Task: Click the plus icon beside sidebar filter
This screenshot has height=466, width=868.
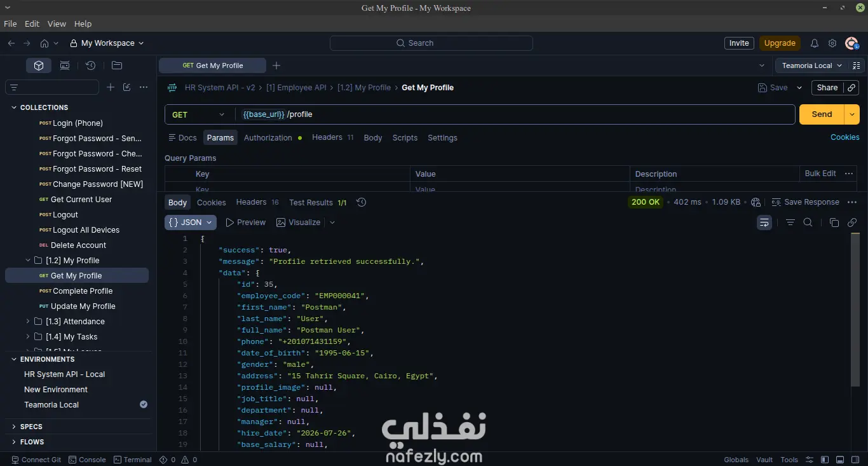Action: 111,87
